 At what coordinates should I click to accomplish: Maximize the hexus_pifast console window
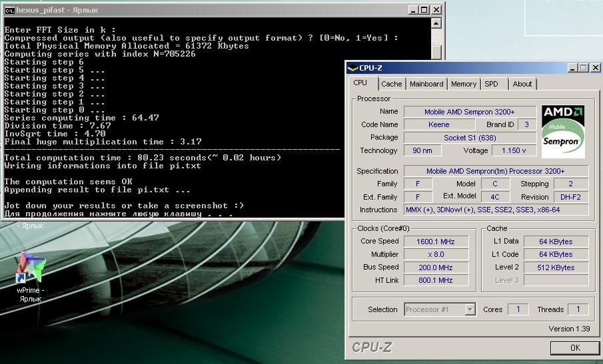point(424,10)
